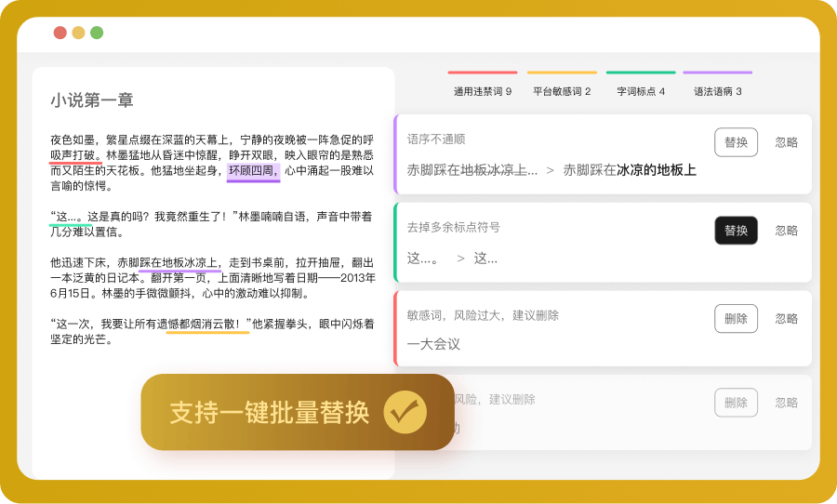Switch to the 通用违禁词 tab
This screenshot has width=837, height=504.
click(x=482, y=91)
